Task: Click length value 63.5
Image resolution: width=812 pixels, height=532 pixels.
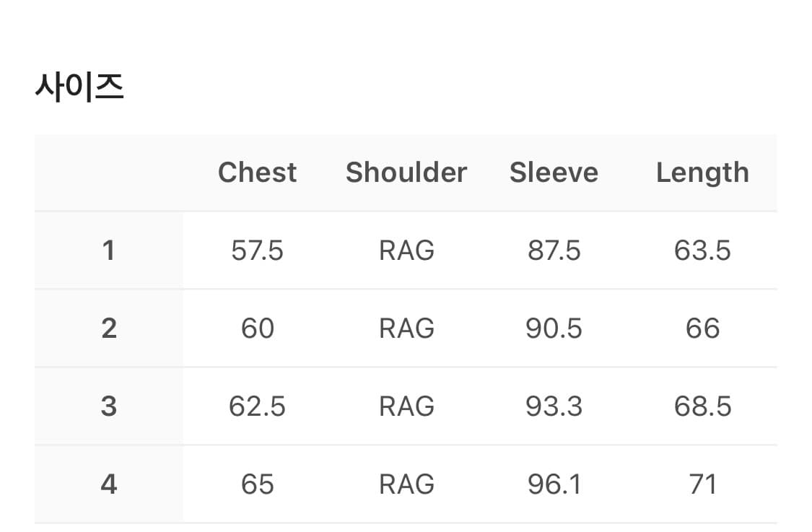Action: click(x=702, y=250)
